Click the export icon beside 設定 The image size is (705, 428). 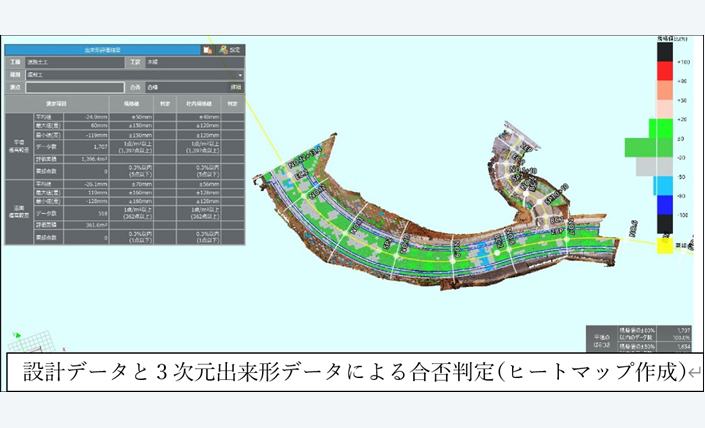207,48
